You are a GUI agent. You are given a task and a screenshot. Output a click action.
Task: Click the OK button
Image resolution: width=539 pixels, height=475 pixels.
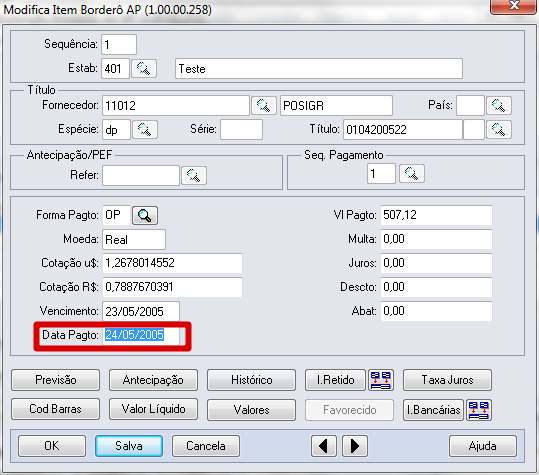[52, 446]
